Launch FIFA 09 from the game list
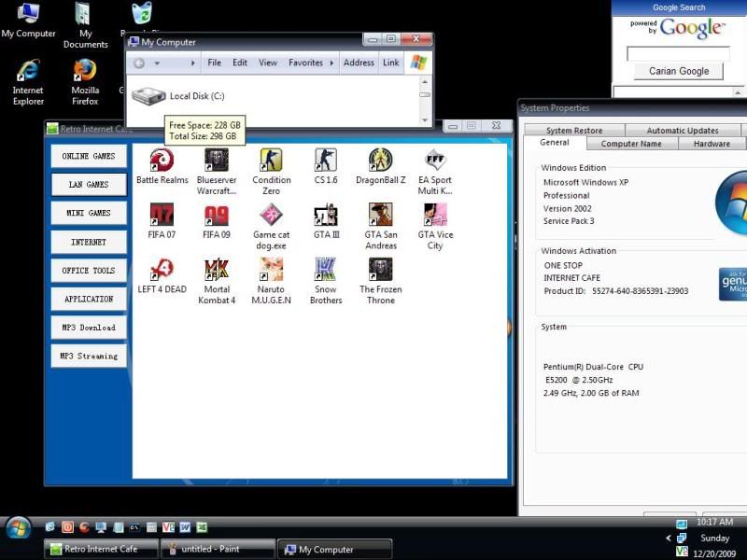This screenshot has width=747, height=560. coord(217,221)
